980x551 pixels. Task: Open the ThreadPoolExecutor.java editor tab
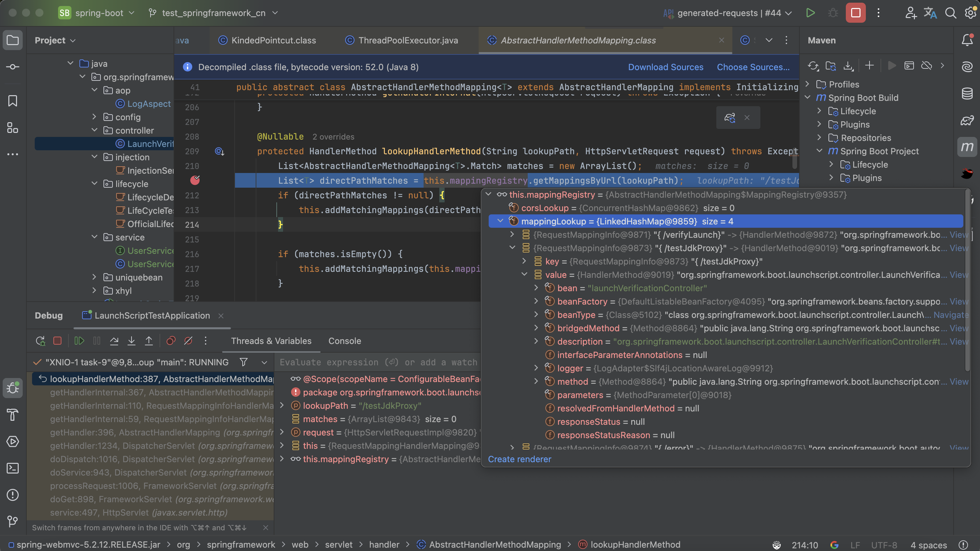[408, 40]
